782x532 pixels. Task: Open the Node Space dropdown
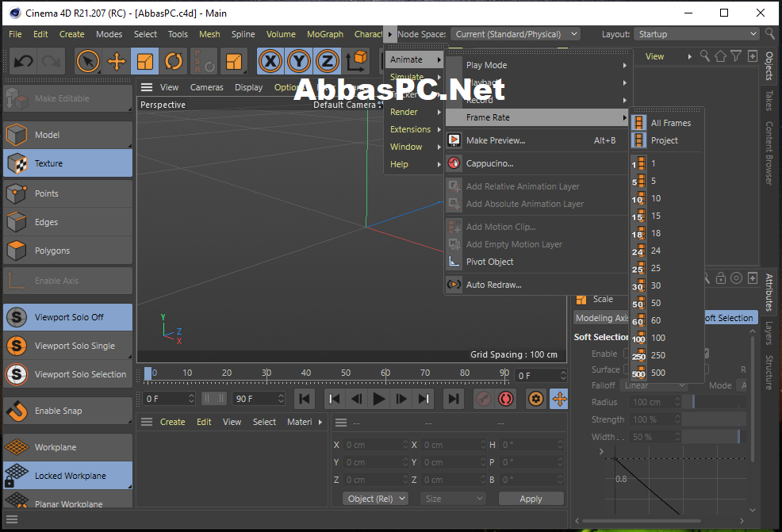[x=516, y=34]
